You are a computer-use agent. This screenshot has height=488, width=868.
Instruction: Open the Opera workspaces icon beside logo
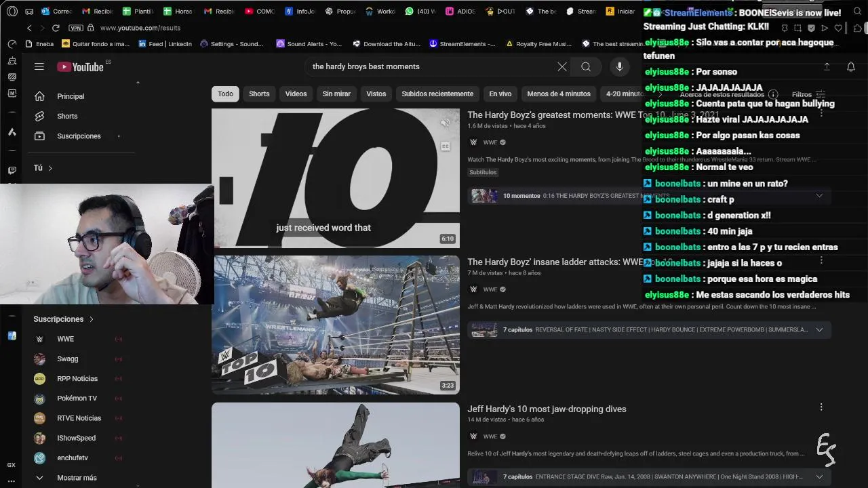[29, 12]
